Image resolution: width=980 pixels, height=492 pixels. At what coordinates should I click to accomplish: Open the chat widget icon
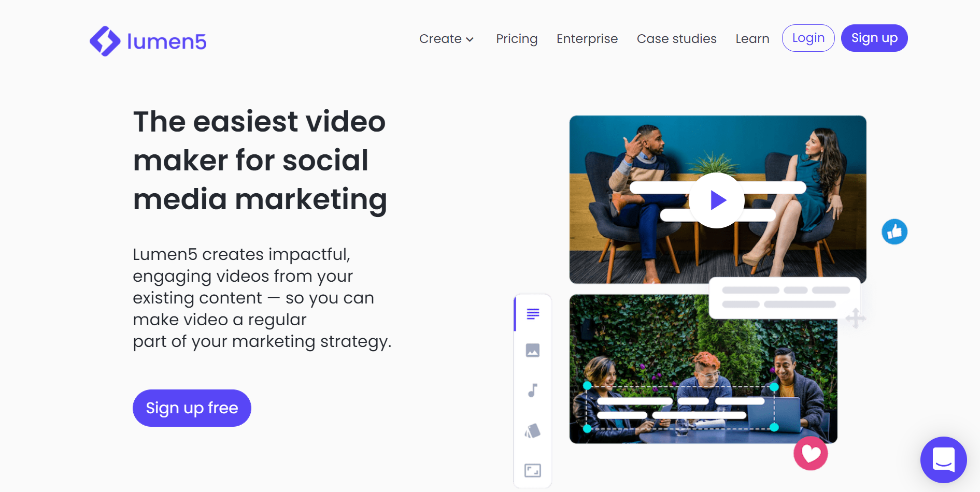click(x=943, y=459)
